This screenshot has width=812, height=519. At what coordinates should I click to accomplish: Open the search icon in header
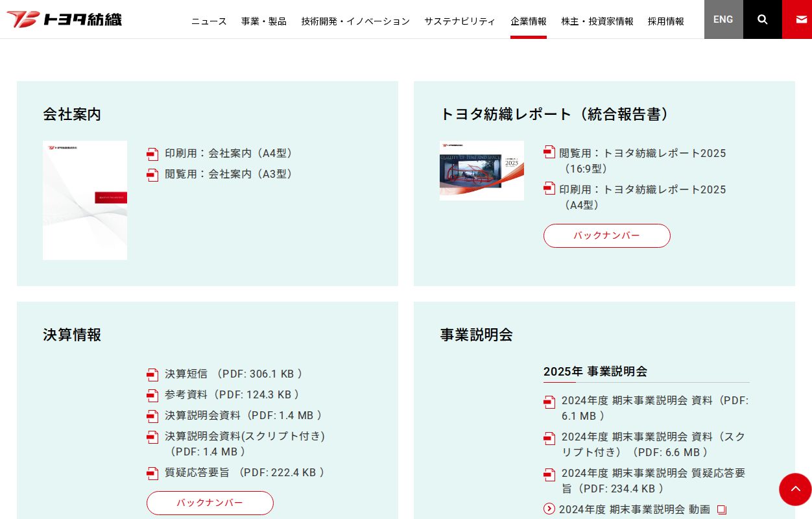(x=763, y=19)
